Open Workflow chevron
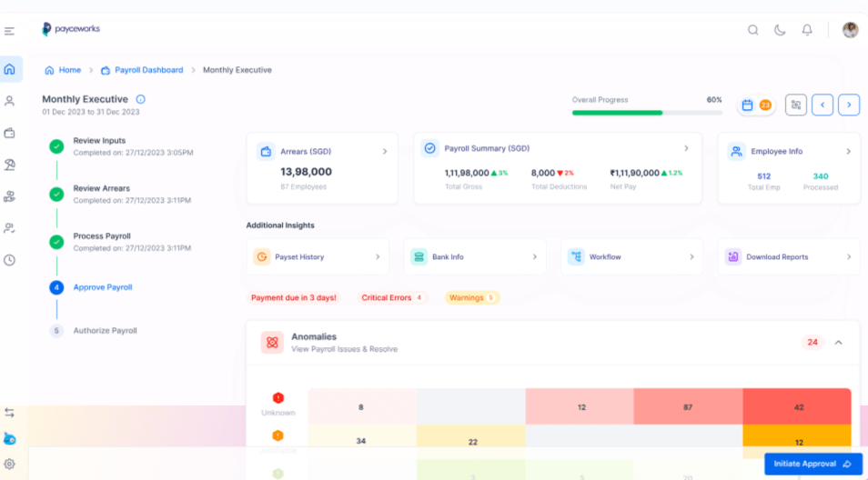Image resolution: width=868 pixels, height=480 pixels. pos(691,257)
